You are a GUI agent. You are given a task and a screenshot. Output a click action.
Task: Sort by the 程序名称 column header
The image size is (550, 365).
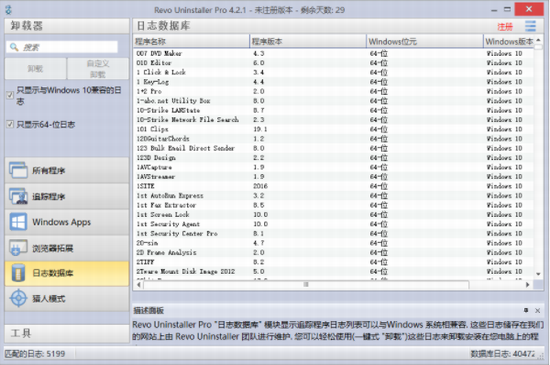[x=192, y=41]
